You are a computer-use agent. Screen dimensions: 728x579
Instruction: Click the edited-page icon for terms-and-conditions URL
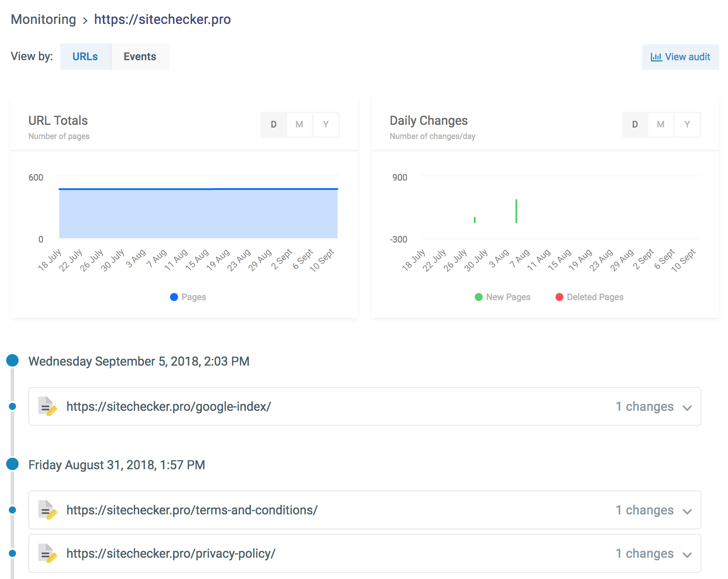tap(47, 510)
